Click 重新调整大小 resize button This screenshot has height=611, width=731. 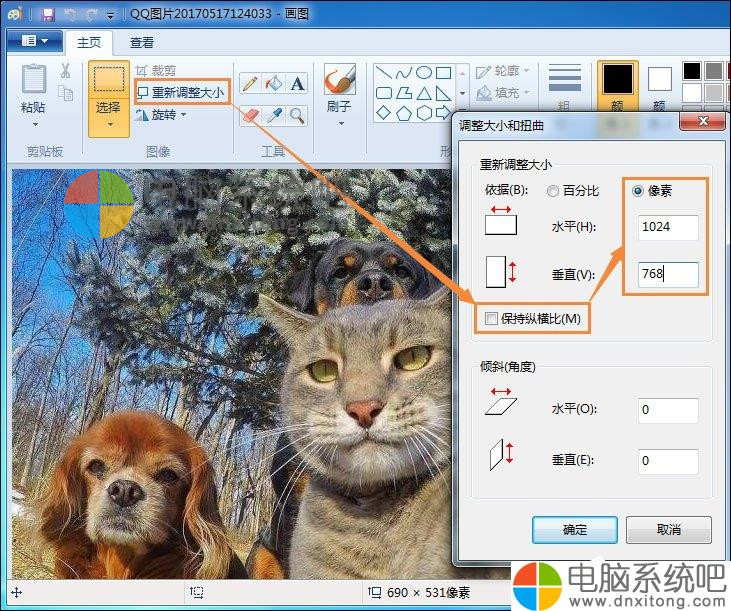pos(181,92)
